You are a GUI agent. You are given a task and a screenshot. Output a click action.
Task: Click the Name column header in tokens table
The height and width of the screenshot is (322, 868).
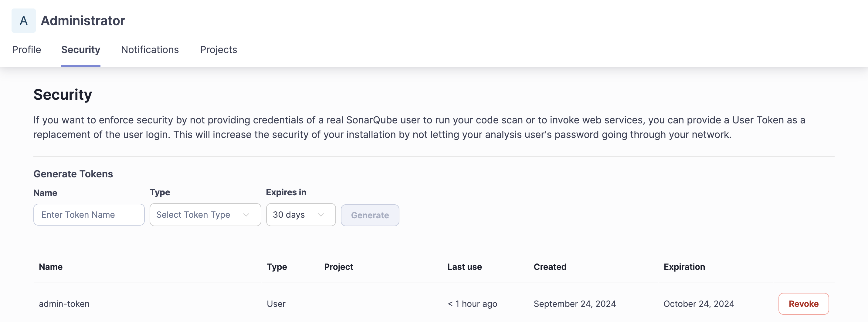51,267
